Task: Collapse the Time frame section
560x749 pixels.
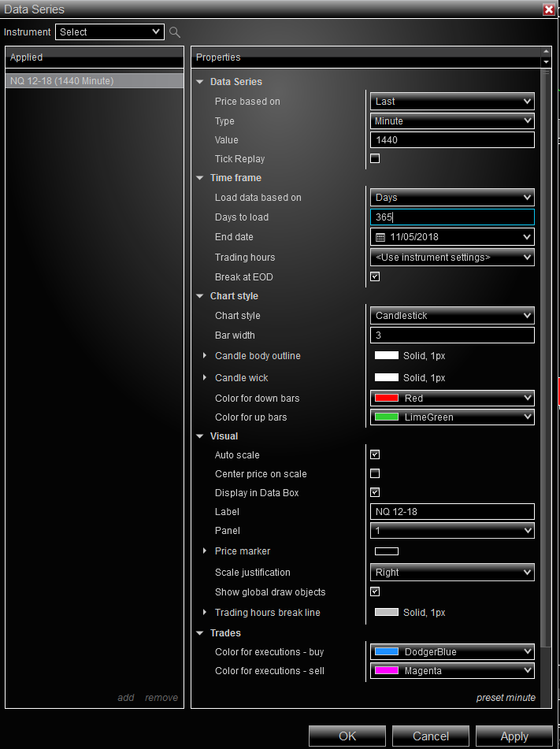Action: (200, 178)
